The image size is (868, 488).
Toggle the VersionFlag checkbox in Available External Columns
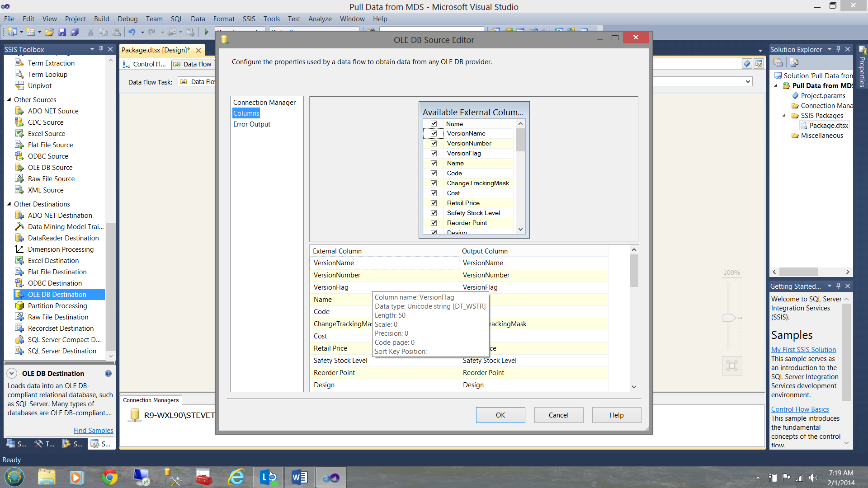point(434,153)
